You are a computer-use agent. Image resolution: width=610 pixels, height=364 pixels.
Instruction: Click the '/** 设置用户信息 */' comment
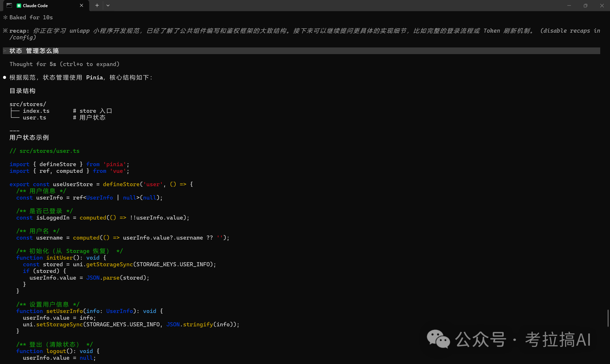(x=48, y=304)
